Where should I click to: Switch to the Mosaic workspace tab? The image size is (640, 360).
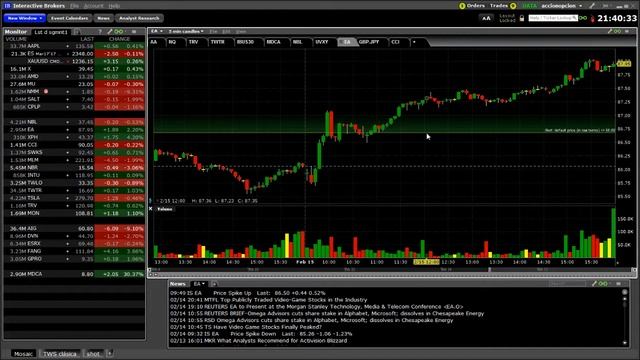coord(23,354)
